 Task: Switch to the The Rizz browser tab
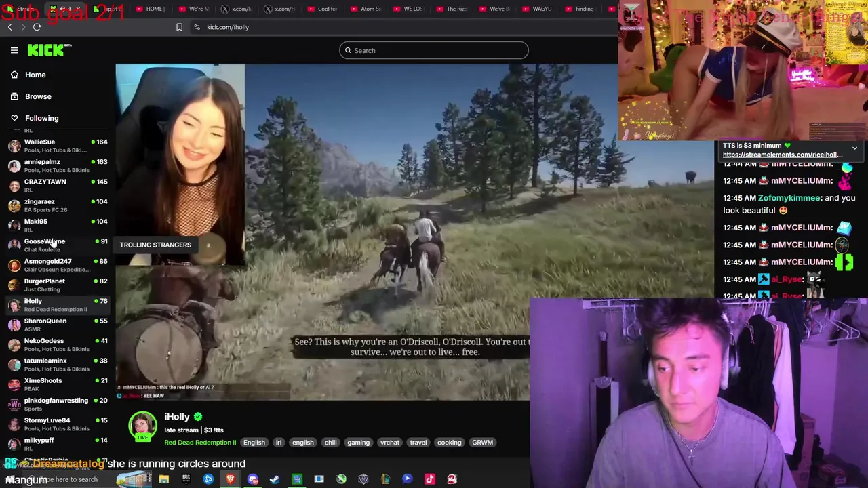click(452, 9)
